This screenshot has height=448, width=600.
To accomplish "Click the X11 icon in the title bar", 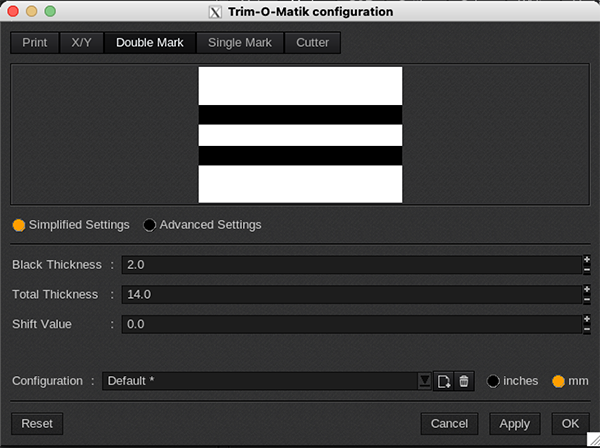I will coord(215,12).
